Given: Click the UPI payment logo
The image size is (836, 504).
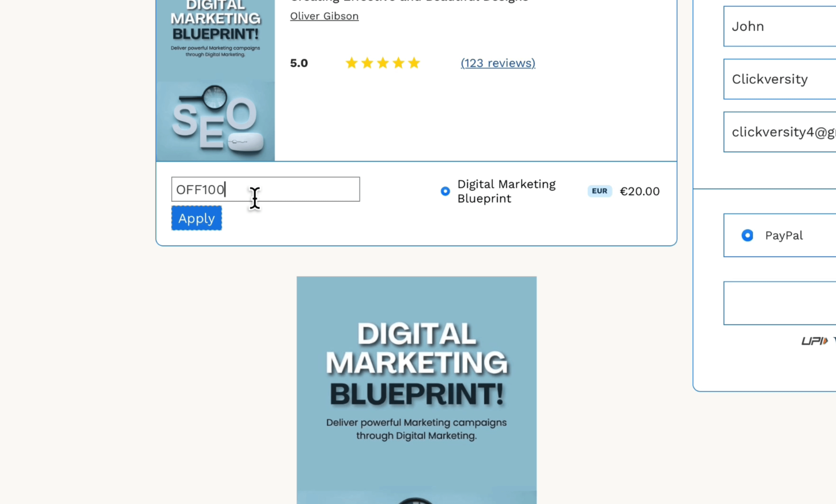Looking at the screenshot, I should 815,341.
